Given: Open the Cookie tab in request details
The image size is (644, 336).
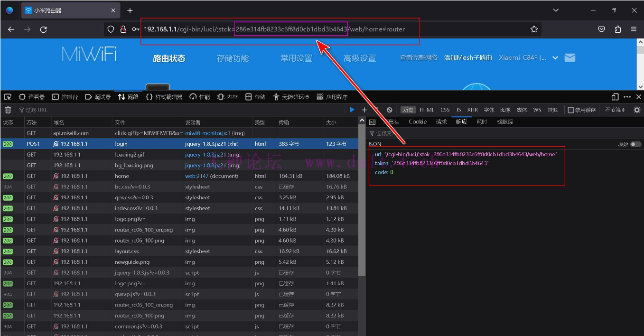Looking at the screenshot, I should (x=418, y=122).
